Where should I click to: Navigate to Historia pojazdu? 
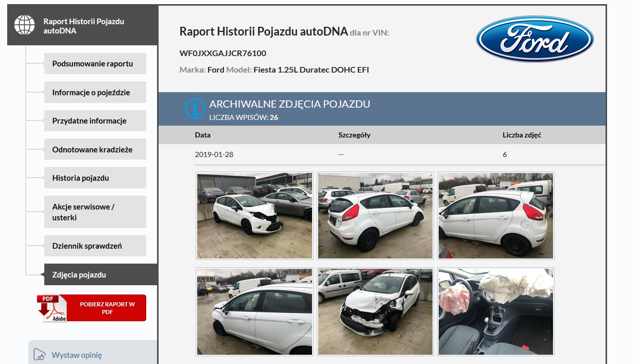(95, 178)
